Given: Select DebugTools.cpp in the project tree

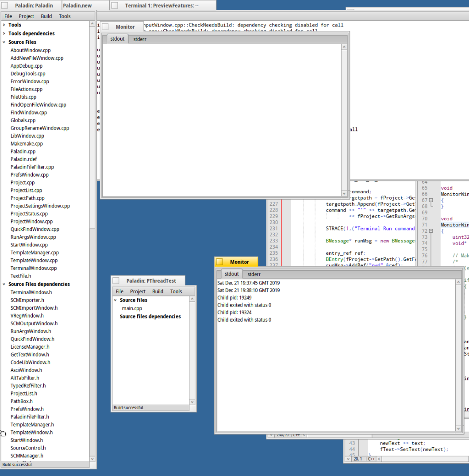Looking at the screenshot, I should pyautogui.click(x=28, y=74).
